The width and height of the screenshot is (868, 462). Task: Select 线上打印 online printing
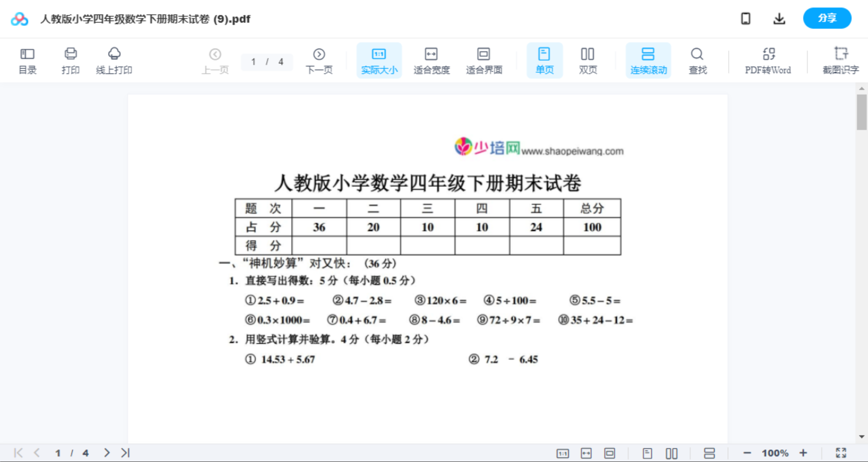coord(114,60)
